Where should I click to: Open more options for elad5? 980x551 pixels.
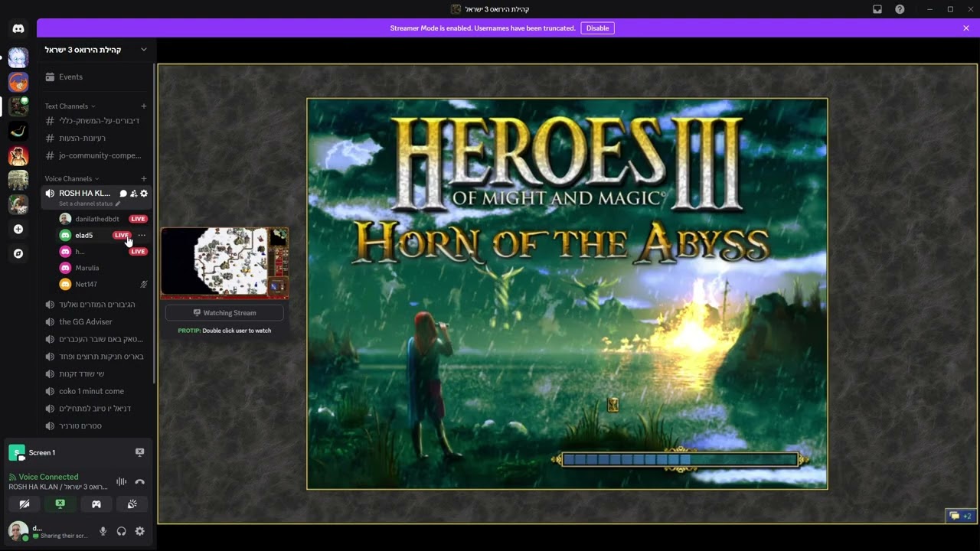(142, 236)
